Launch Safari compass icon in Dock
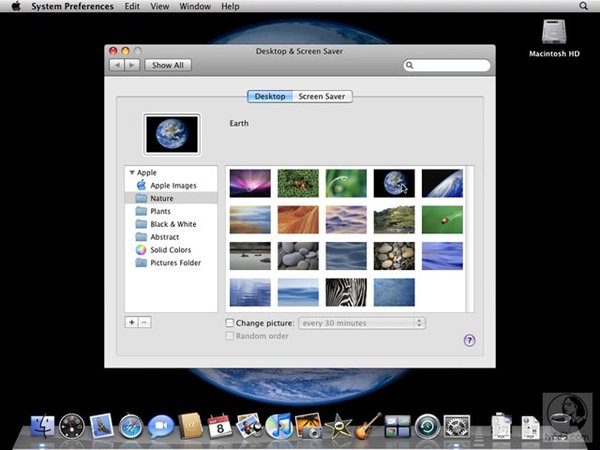The width and height of the screenshot is (600, 450). (x=131, y=426)
